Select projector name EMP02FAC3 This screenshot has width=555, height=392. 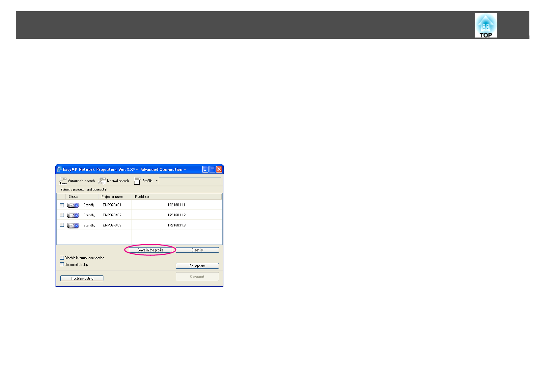[x=112, y=225]
